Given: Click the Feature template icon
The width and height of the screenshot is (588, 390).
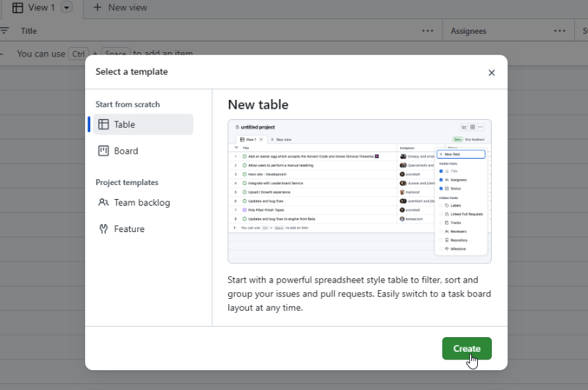Looking at the screenshot, I should (x=104, y=229).
